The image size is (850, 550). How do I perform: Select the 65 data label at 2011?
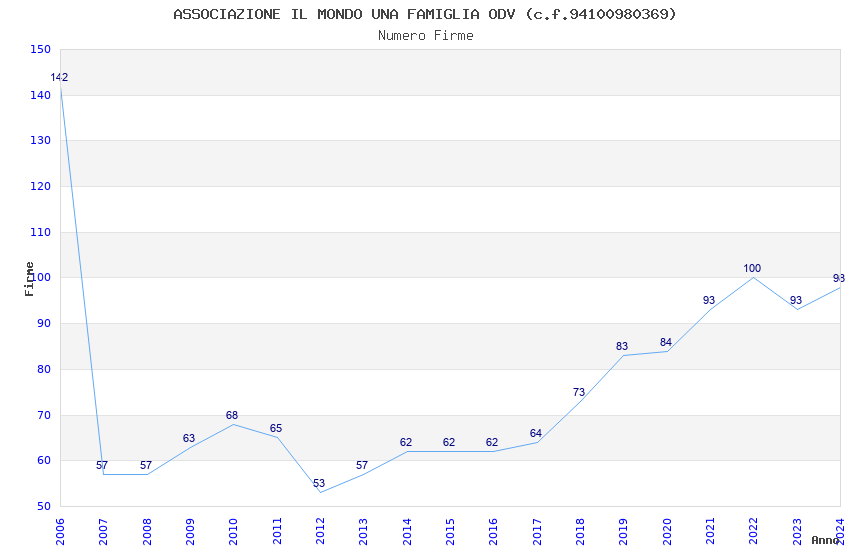[x=275, y=428]
